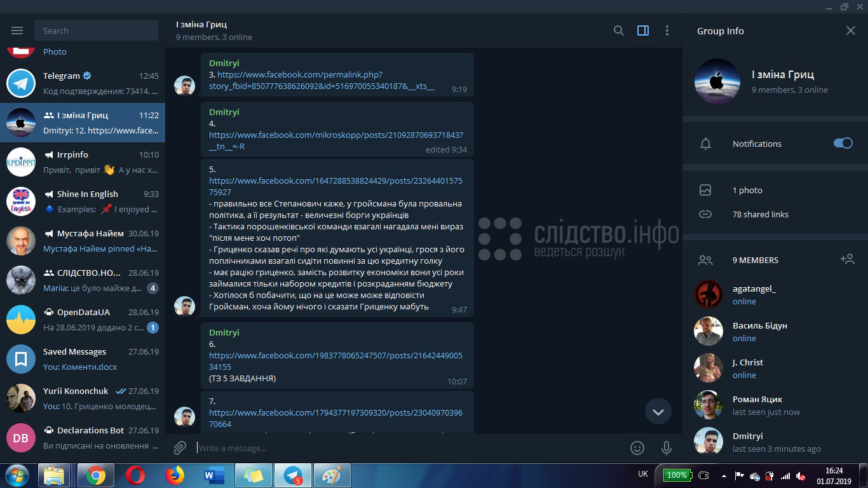Jump to the bottom of the chat
The width and height of the screenshot is (868, 488).
pyautogui.click(x=658, y=412)
